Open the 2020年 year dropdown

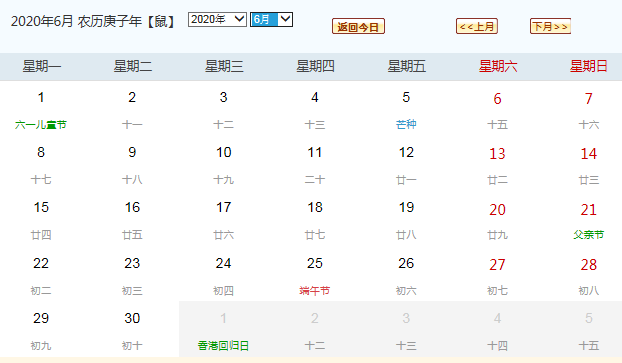pyautogui.click(x=217, y=19)
